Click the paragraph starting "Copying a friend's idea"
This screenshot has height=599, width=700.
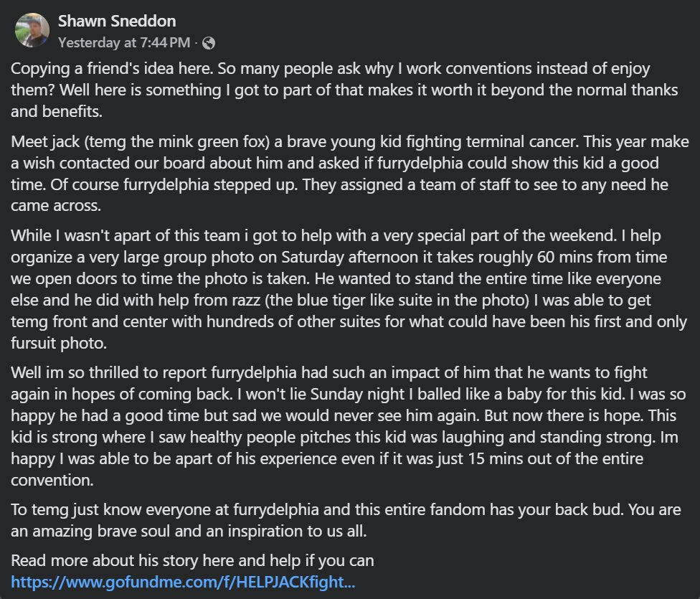[x=330, y=90]
